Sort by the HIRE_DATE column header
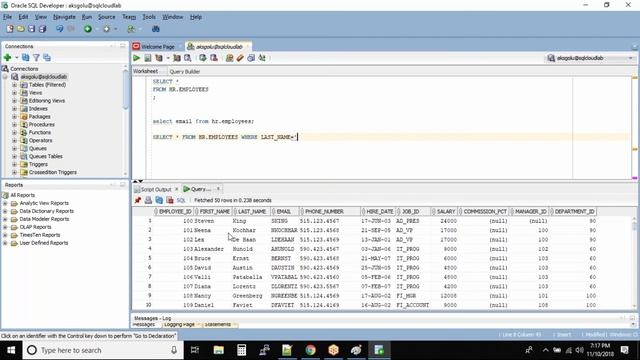640x360 pixels. pos(379,211)
